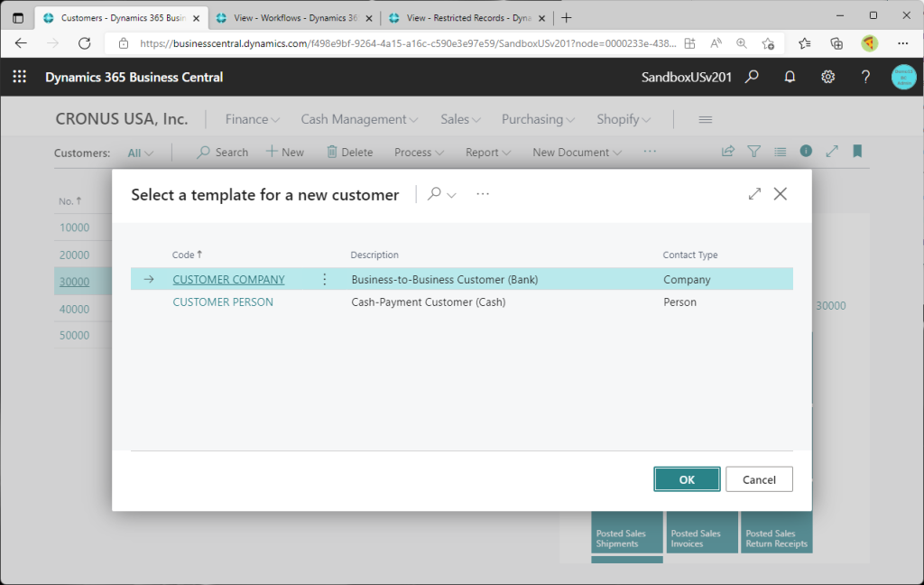The height and width of the screenshot is (585, 924).
Task: Open row menu for CUSTOMER COMPANY
Action: [x=325, y=280]
